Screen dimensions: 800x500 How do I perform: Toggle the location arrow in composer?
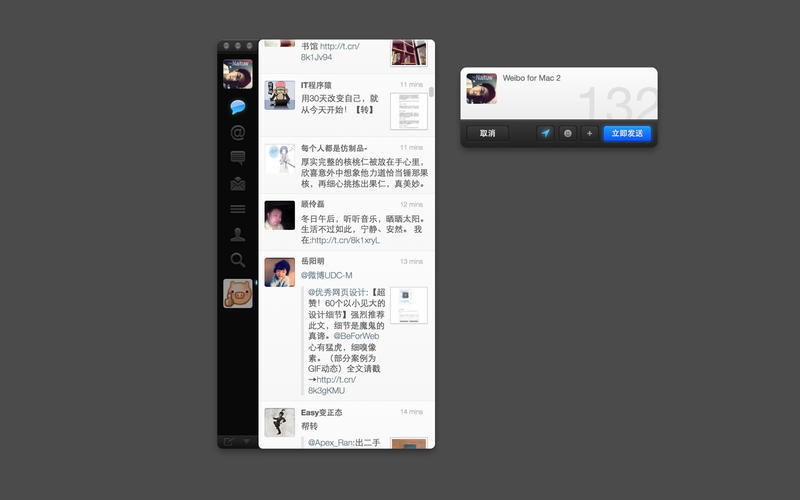545,133
